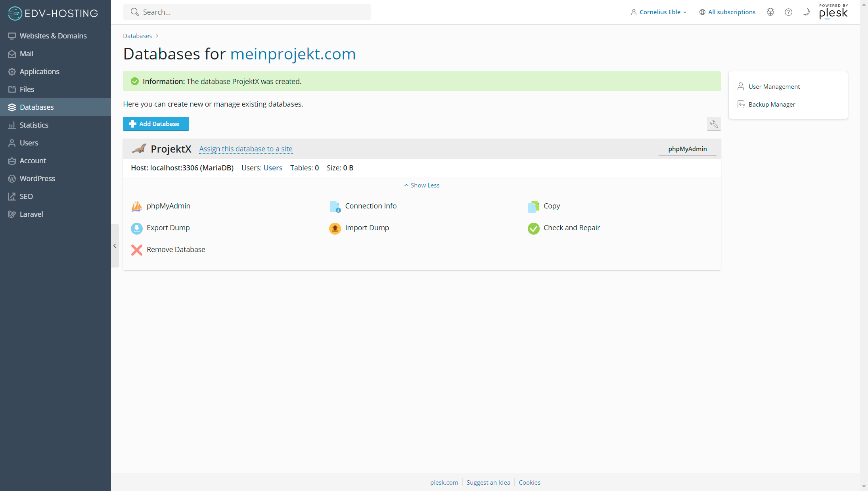Collapse database details with Show Less

(x=422, y=185)
